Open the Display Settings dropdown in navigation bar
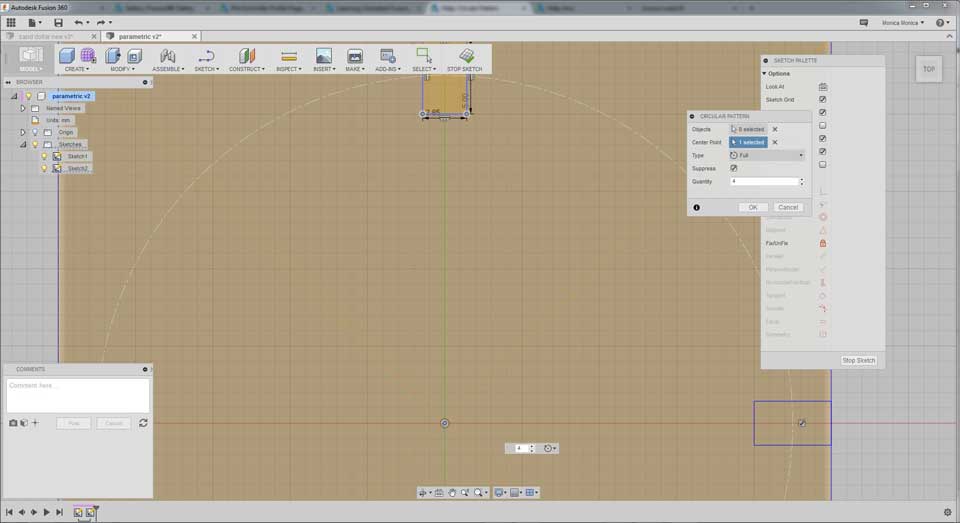The image size is (960, 523). pos(501,492)
